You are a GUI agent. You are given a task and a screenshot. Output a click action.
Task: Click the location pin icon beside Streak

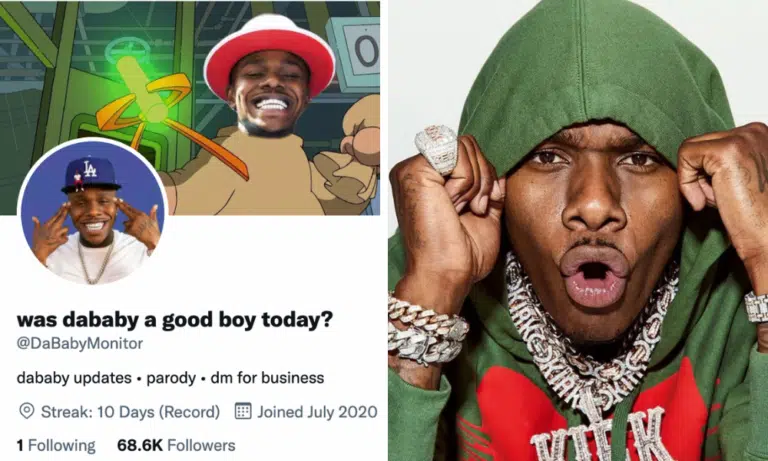26,411
